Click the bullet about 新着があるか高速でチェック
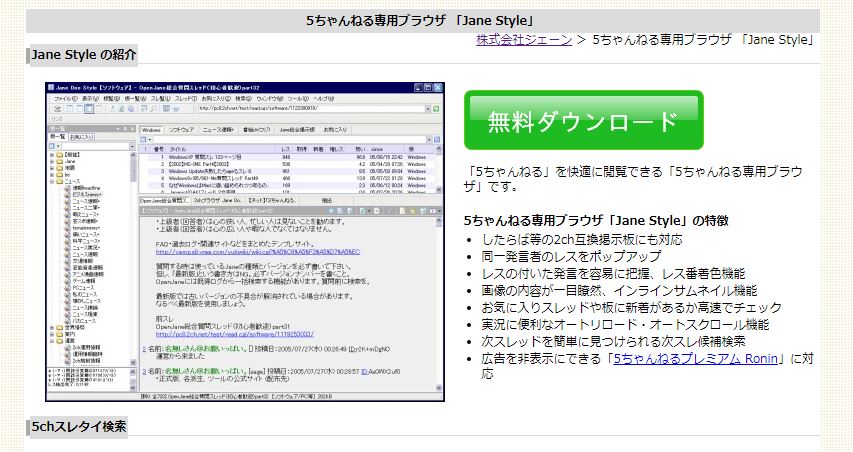The height and width of the screenshot is (452, 853). coord(631,307)
